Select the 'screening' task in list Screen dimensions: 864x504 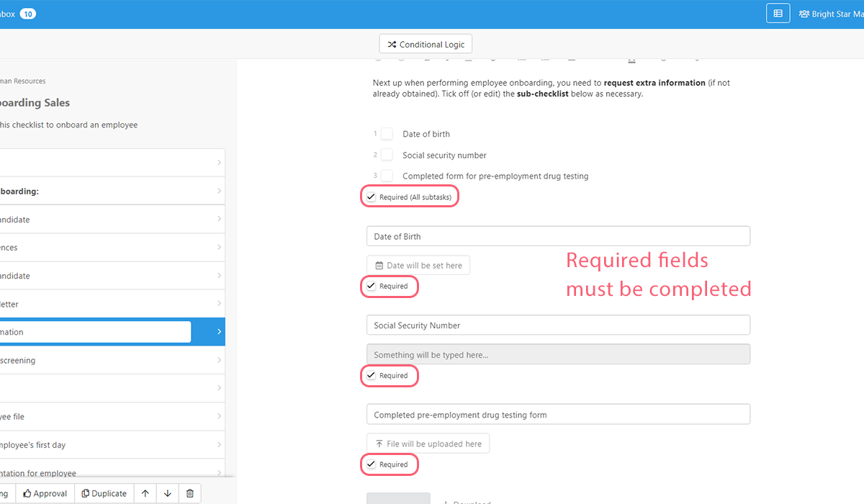[112, 361]
